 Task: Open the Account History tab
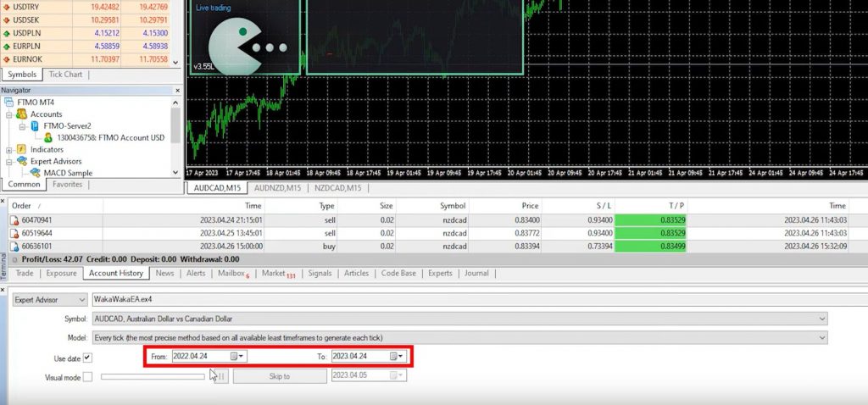116,274
